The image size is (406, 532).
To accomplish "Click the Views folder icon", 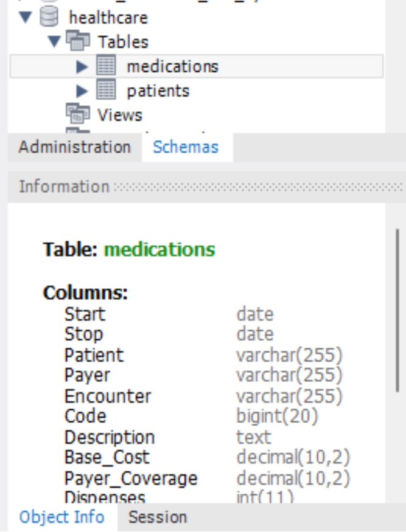I will (78, 115).
